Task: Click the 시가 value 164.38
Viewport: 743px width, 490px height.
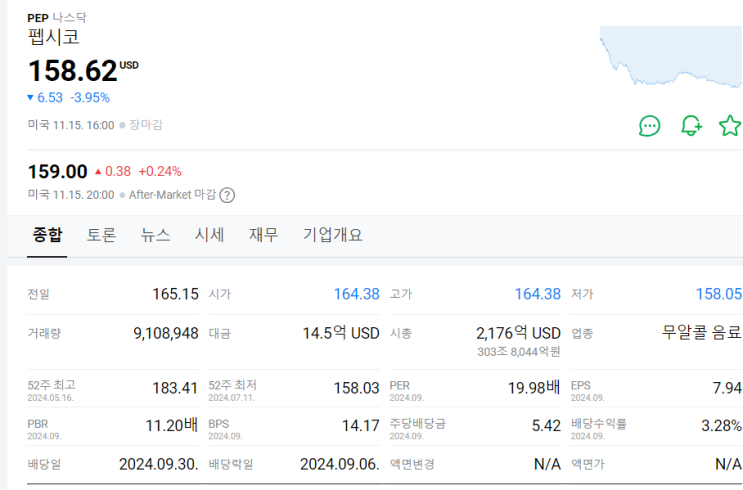Action: coord(356,294)
